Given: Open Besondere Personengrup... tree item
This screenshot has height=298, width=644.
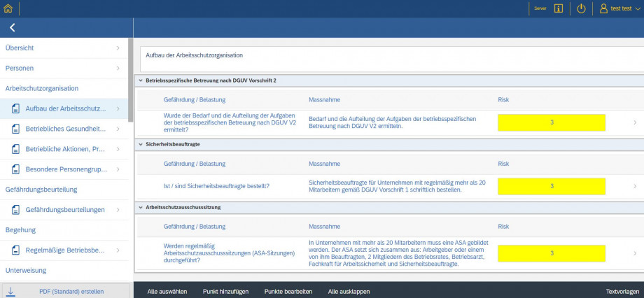Looking at the screenshot, I should point(64,169).
